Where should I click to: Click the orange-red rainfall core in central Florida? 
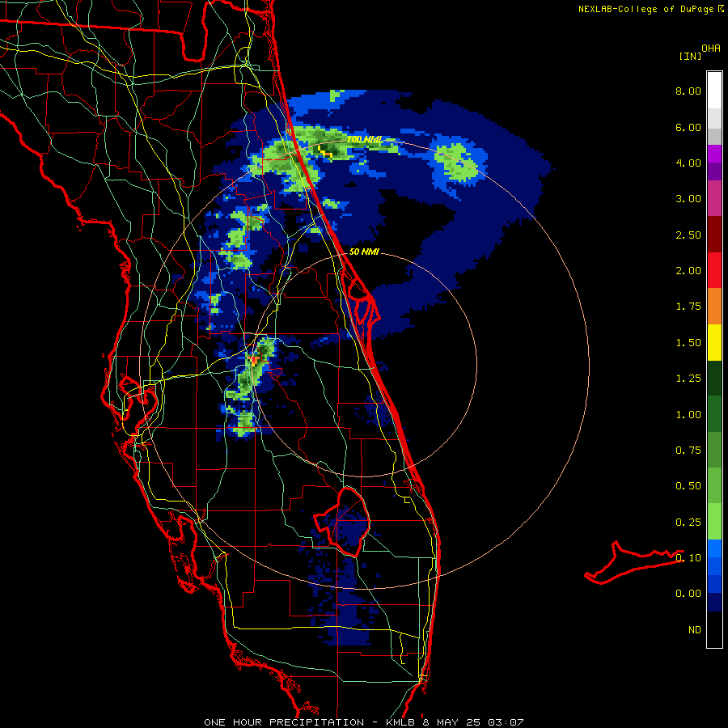pyautogui.click(x=254, y=360)
